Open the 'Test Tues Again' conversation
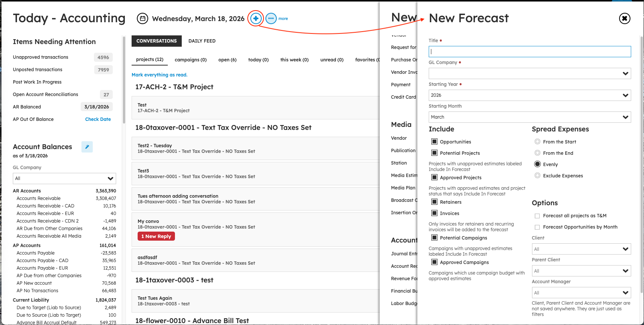 255,301
